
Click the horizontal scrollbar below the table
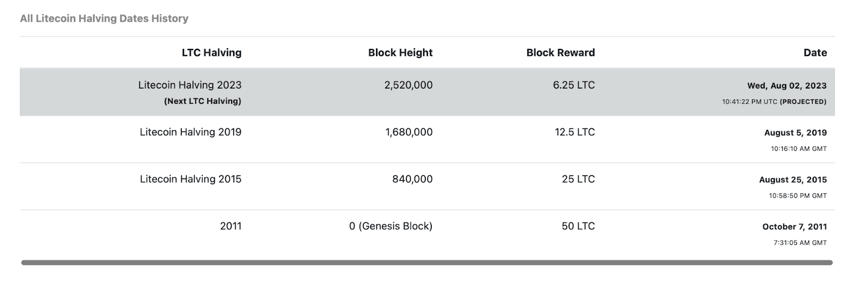[426, 263]
